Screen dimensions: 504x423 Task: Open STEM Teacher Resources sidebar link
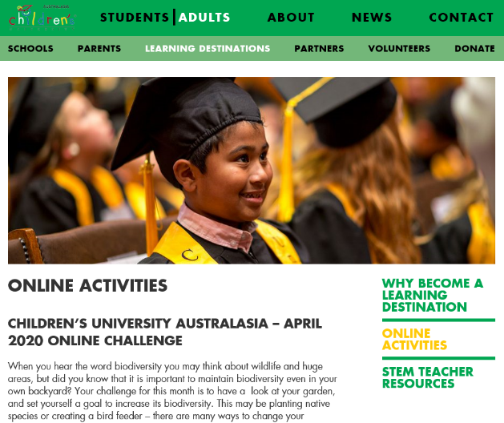[428, 377]
